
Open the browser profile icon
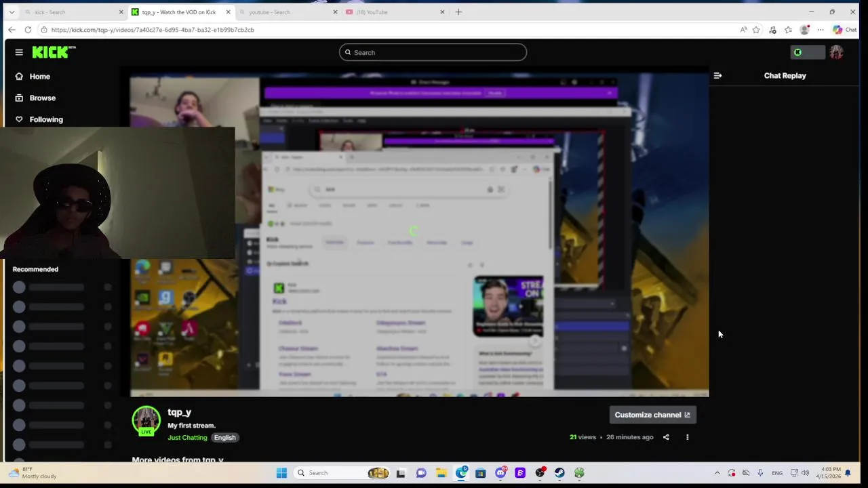[x=804, y=30]
